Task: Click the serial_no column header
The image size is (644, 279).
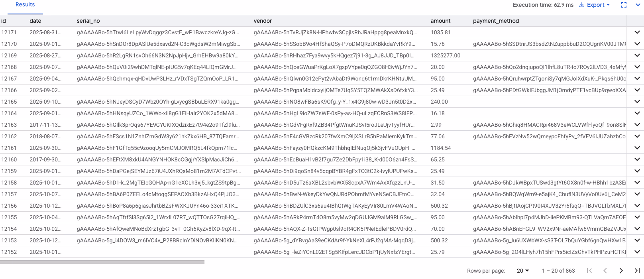Action: 88,21
